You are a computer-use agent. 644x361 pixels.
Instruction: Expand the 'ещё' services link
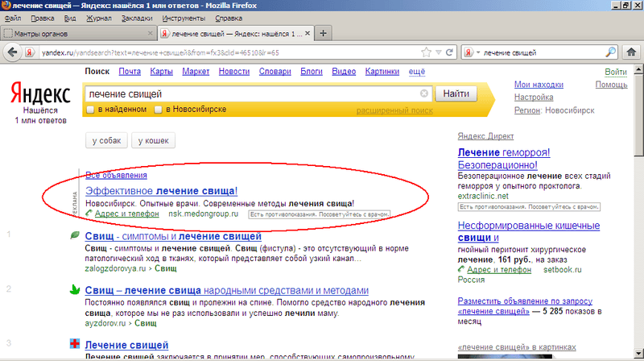tap(416, 72)
